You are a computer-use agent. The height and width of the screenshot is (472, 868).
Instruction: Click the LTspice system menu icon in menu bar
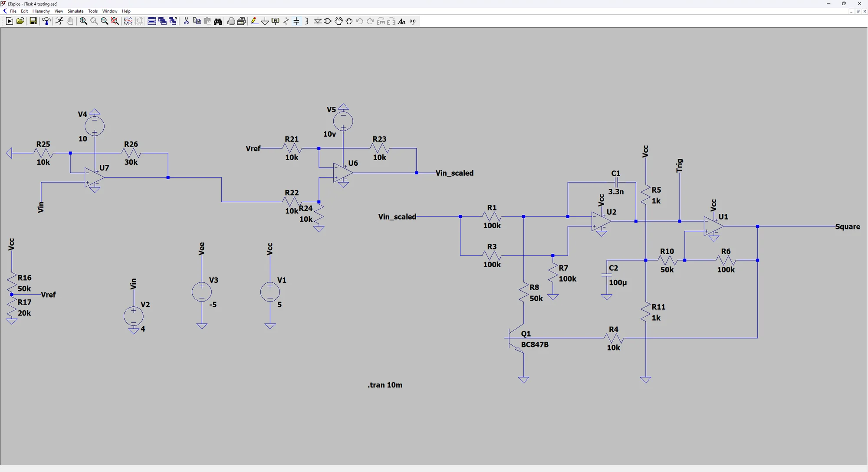(x=5, y=11)
